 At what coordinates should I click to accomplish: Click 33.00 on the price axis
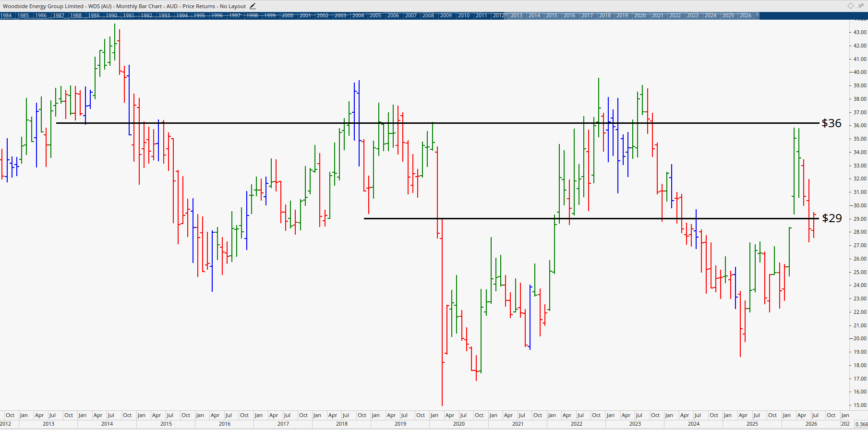[x=860, y=166]
